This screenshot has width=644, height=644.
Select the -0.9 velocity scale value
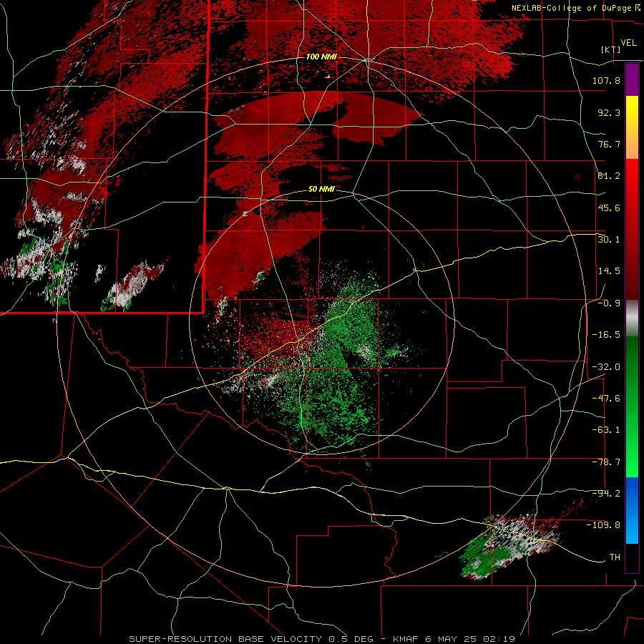tap(609, 303)
